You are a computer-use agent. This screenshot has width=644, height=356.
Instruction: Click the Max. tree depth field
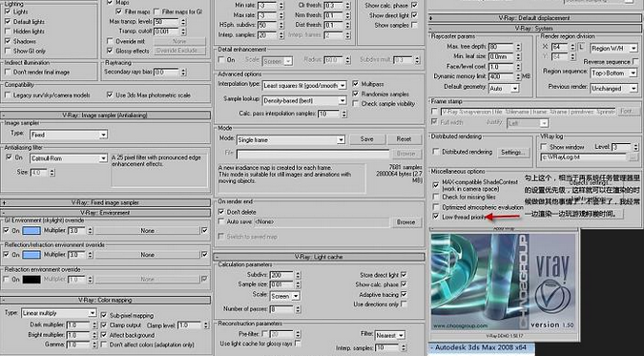[501, 47]
